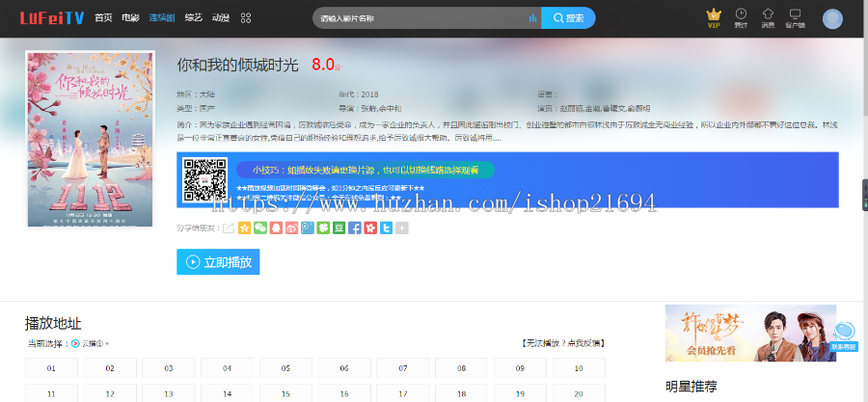The width and height of the screenshot is (868, 402).
Task: Play episode 13
Action: pyautogui.click(x=169, y=393)
